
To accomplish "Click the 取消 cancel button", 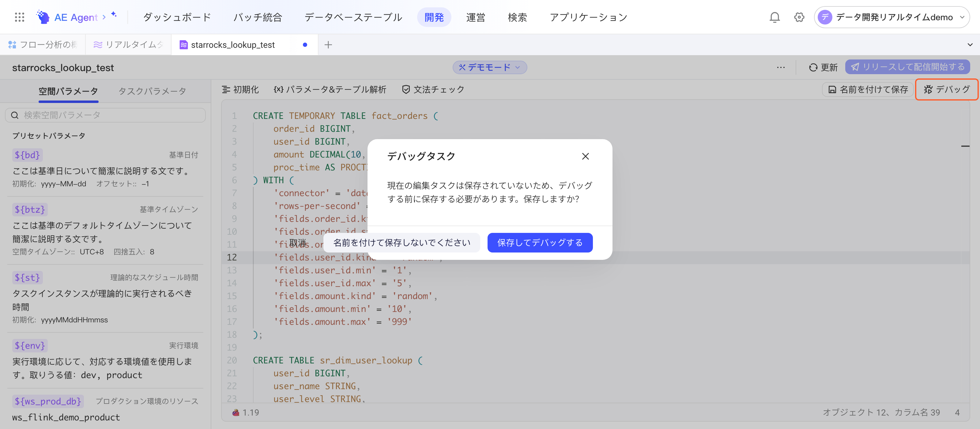I will tap(297, 242).
